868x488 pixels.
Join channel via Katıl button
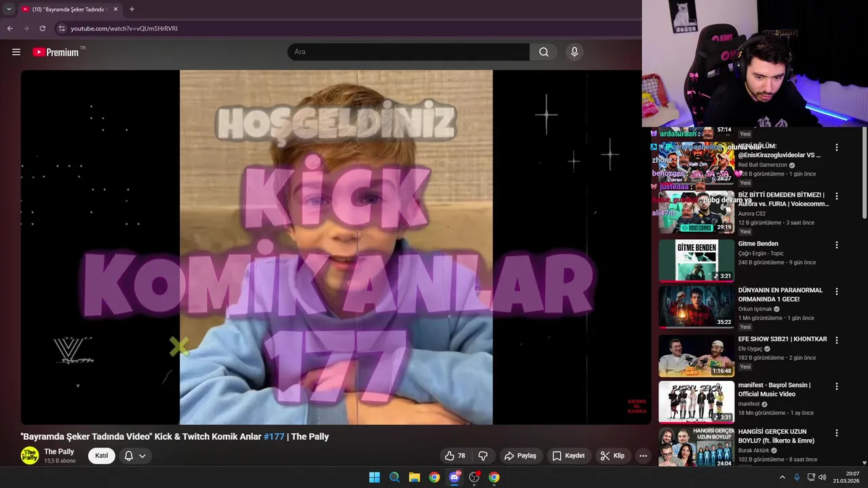[102, 455]
